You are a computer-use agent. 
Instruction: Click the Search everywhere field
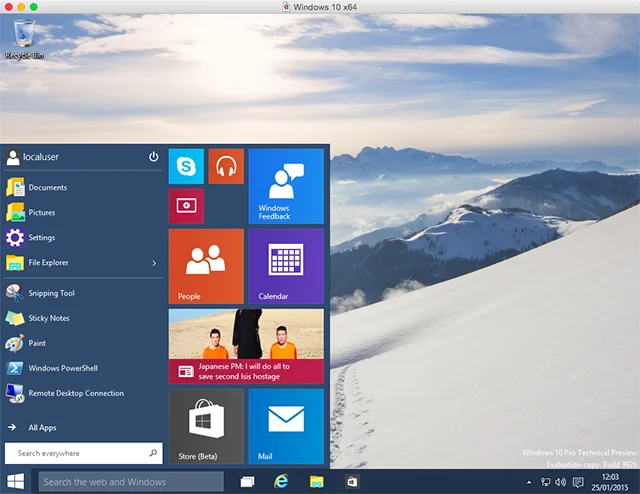(84, 453)
